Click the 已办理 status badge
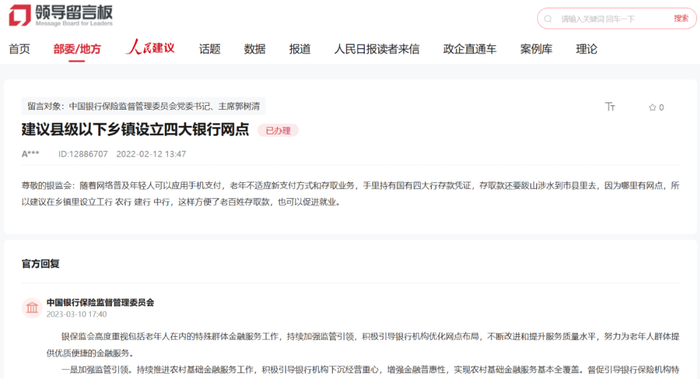700x379 pixels. [x=278, y=130]
